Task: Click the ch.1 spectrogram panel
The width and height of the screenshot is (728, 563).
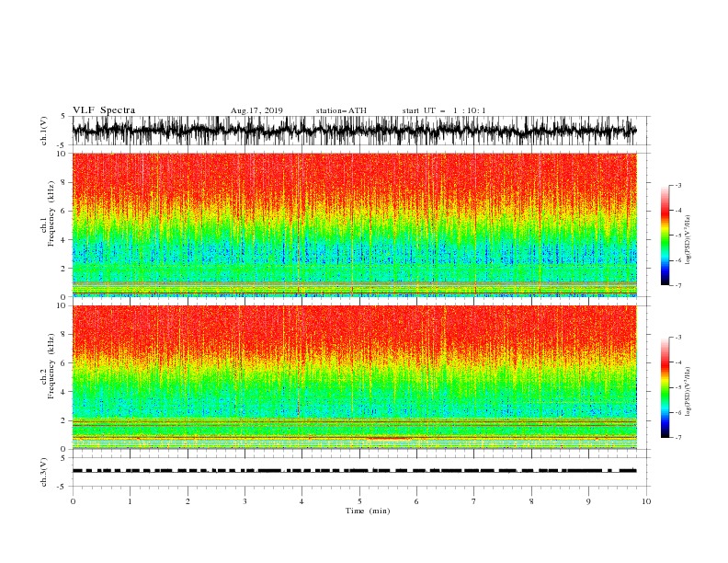Action: click(355, 224)
